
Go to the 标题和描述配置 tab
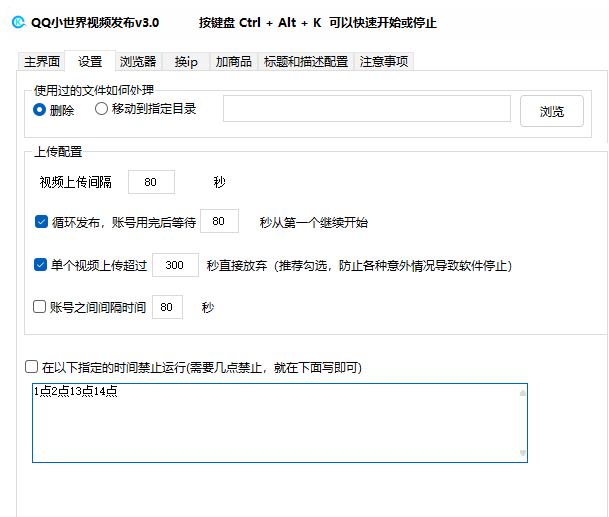pos(306,62)
